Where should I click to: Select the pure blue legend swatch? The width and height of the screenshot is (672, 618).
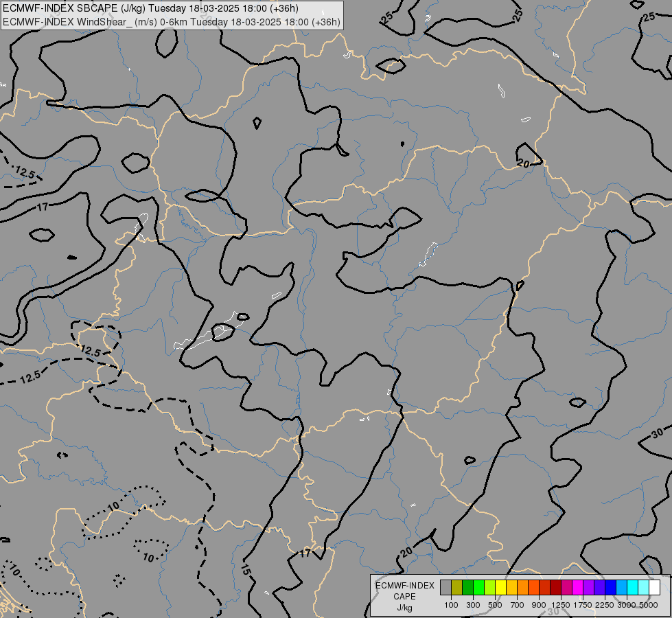[x=611, y=588]
